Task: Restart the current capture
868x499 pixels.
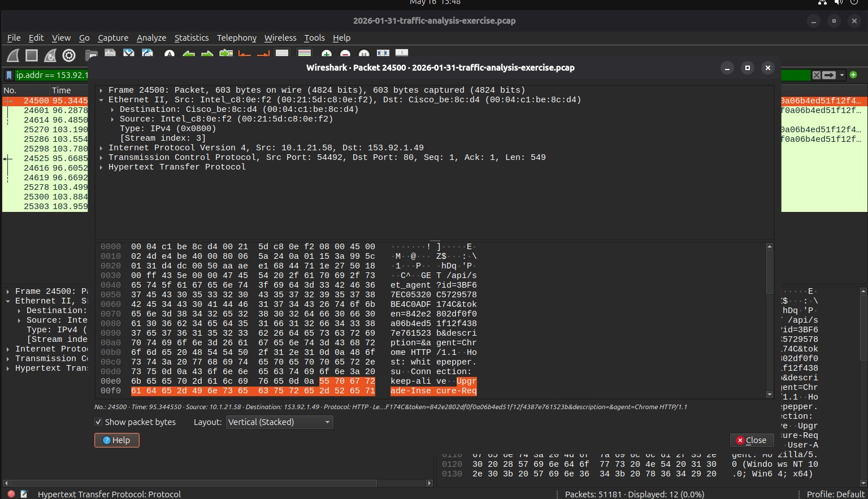Action: tap(50, 55)
